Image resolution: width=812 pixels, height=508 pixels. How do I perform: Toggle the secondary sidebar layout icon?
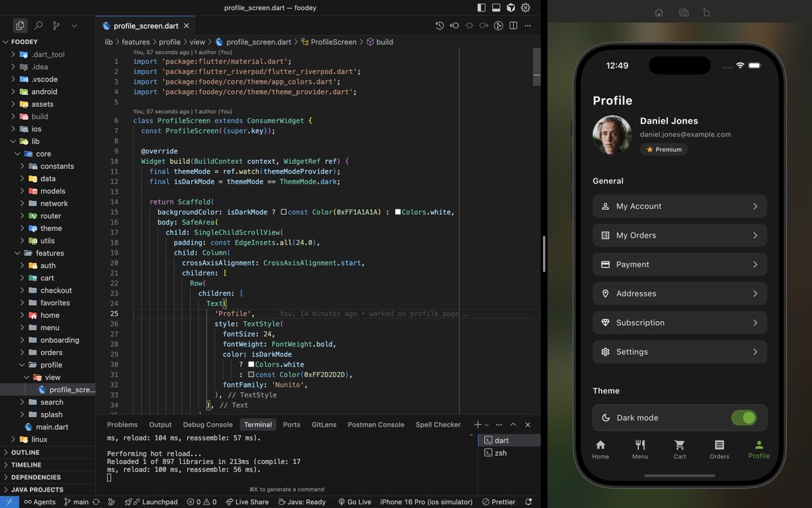pos(510,7)
